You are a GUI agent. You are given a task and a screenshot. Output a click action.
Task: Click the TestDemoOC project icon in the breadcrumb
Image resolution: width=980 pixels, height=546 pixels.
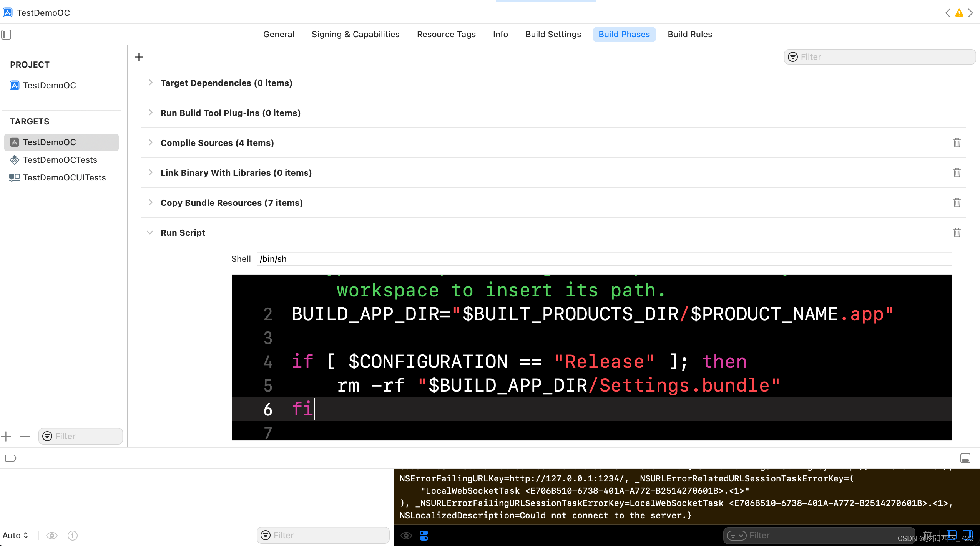coord(8,13)
